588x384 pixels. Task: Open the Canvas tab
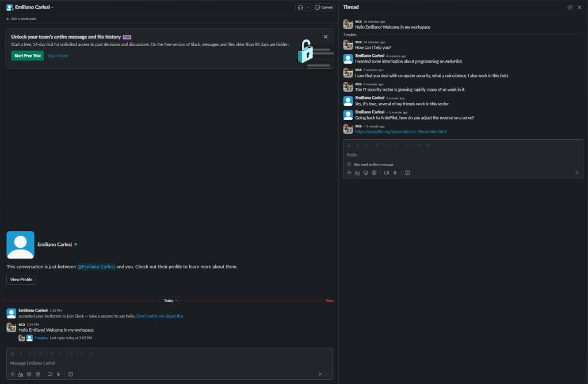pos(324,7)
